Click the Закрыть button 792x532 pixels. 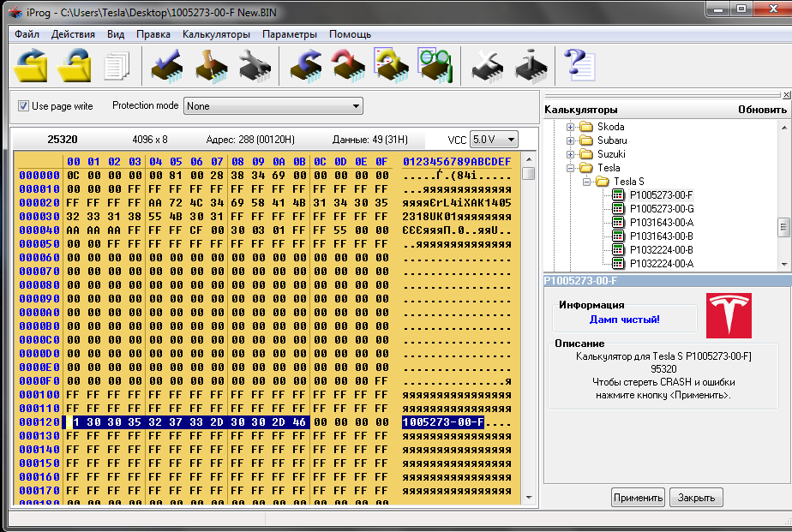click(696, 498)
